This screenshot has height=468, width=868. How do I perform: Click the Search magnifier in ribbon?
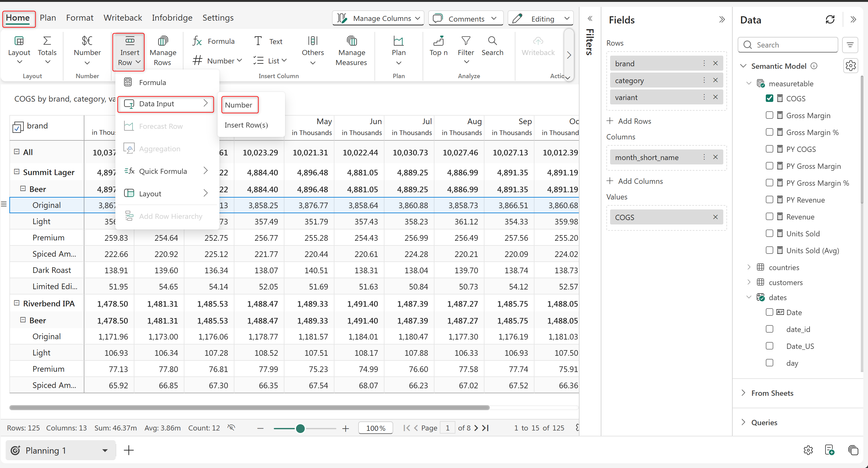pyautogui.click(x=492, y=41)
